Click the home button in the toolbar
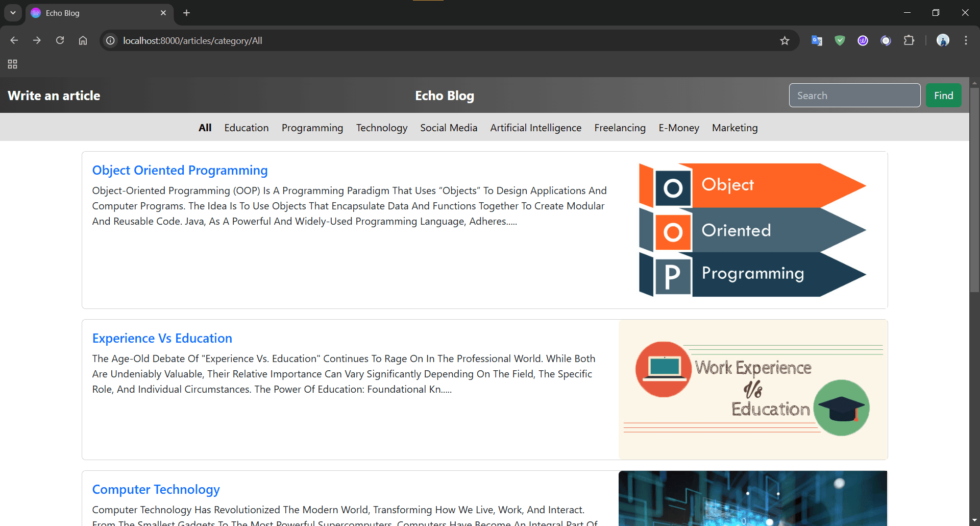This screenshot has width=980, height=526. [83, 40]
